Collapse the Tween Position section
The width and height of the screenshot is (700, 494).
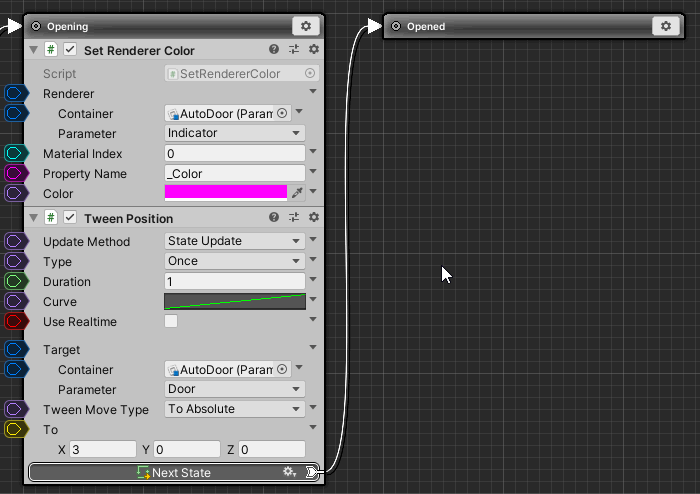click(x=33, y=218)
